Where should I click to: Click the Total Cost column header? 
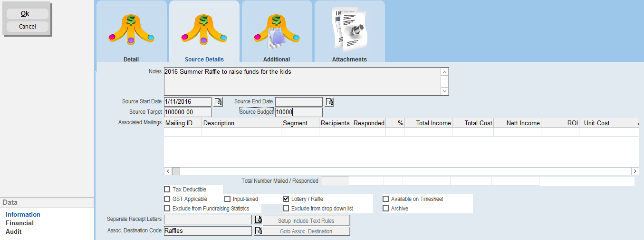473,123
